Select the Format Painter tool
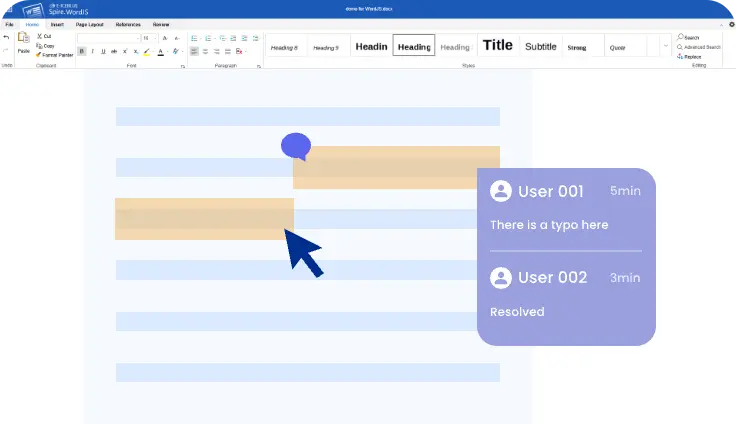736x424 pixels. pos(39,55)
